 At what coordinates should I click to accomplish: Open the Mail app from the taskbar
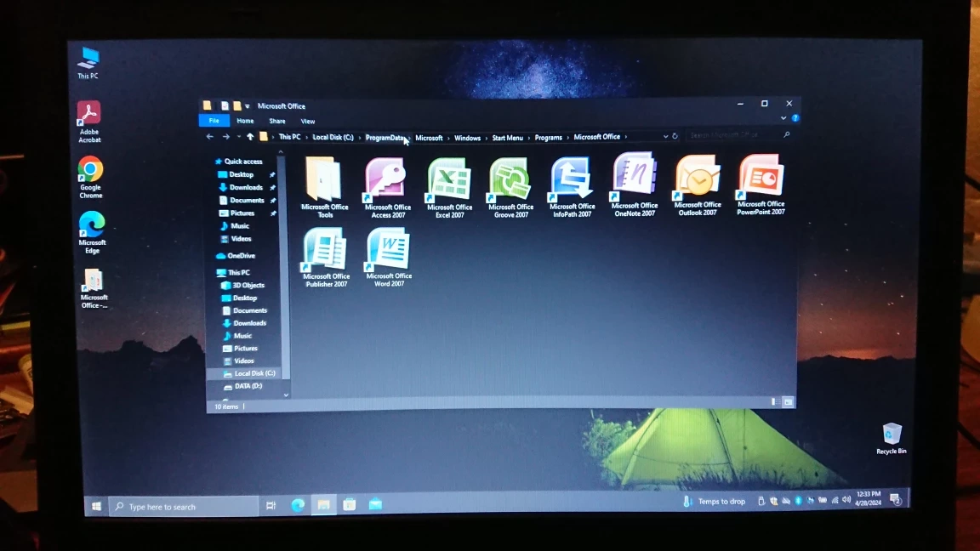[375, 504]
